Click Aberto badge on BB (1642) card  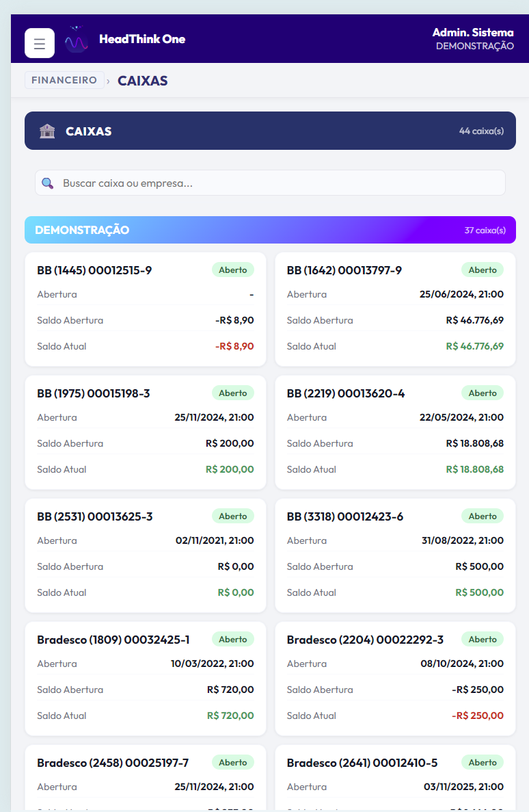tap(483, 270)
